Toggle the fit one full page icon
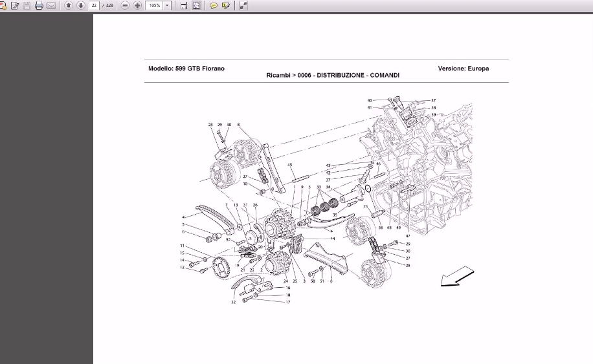Viewport: 593px width, 364px height. tap(196, 6)
